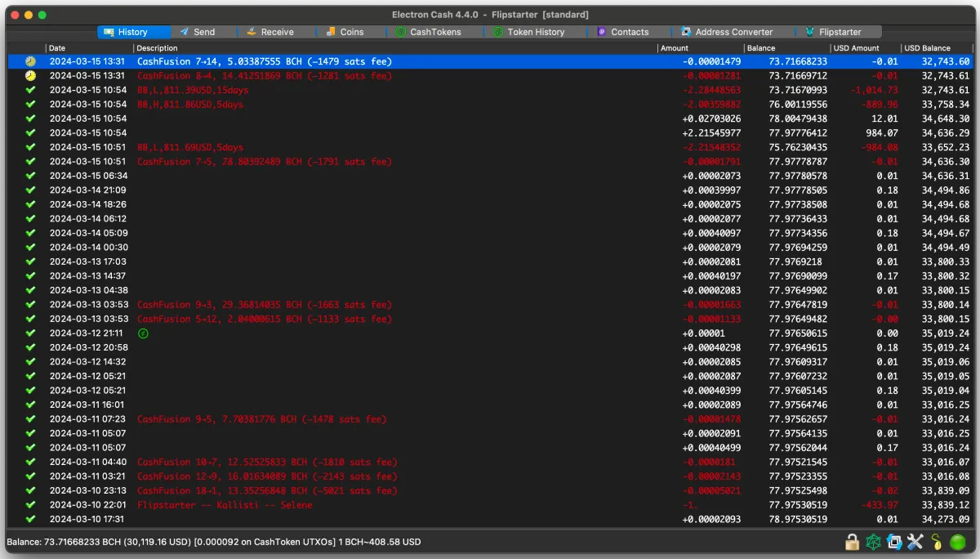Click the clock icon on the selected CashFusion 7→14 row
This screenshot has width=980, height=559.
[30, 61]
